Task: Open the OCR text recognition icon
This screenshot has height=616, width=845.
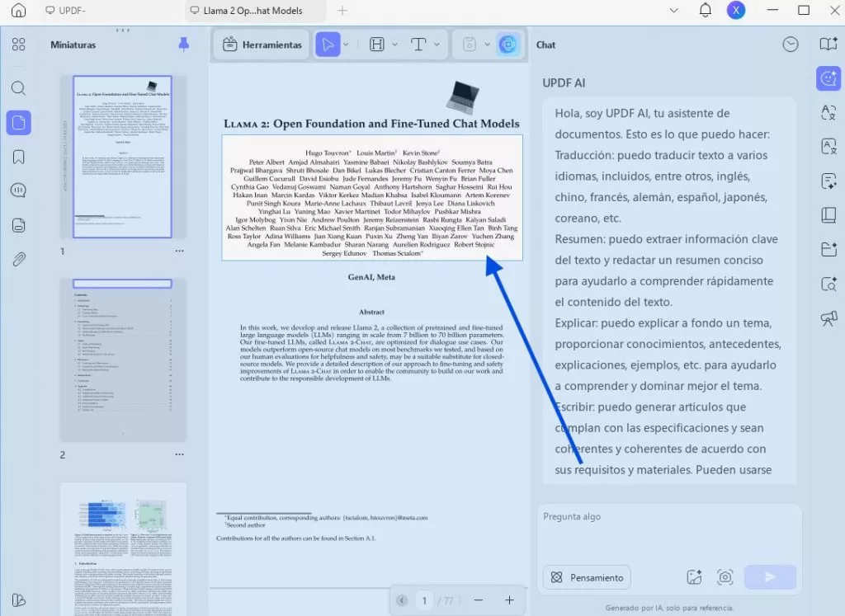Action: pos(828,146)
